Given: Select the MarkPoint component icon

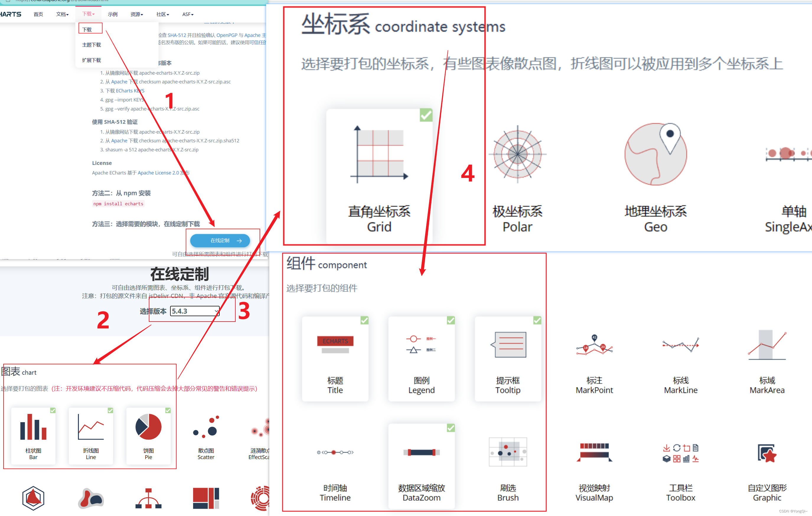Looking at the screenshot, I should click(x=594, y=345).
